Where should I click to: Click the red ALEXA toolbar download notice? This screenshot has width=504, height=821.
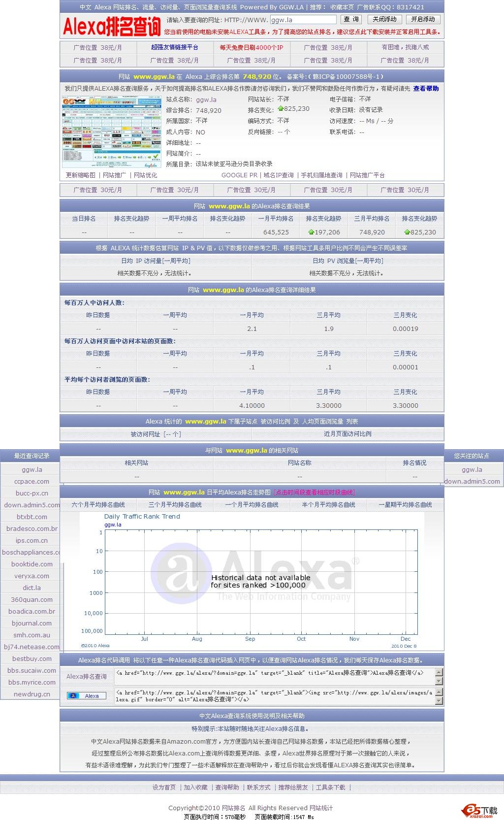tap(302, 32)
